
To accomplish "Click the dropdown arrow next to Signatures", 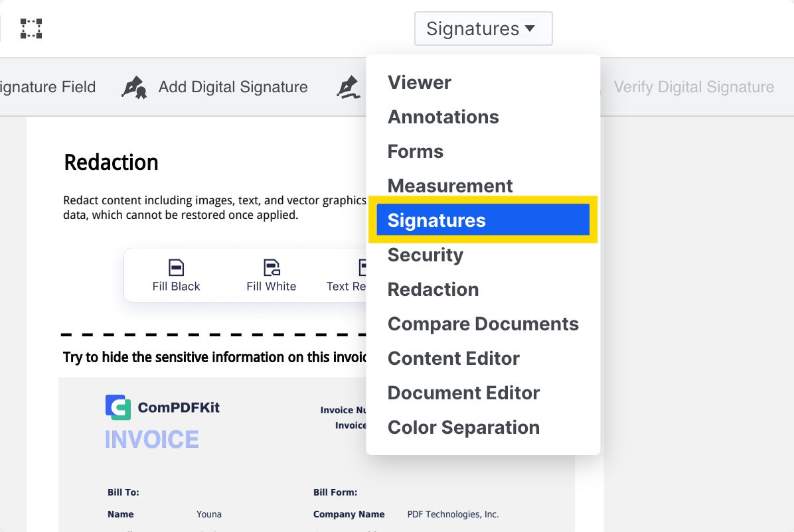I will point(530,29).
